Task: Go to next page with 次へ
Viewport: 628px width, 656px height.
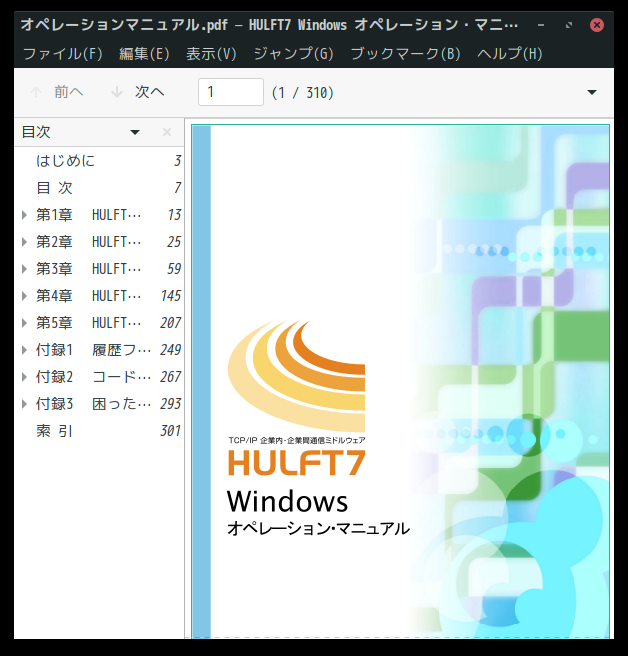Action: pos(138,92)
